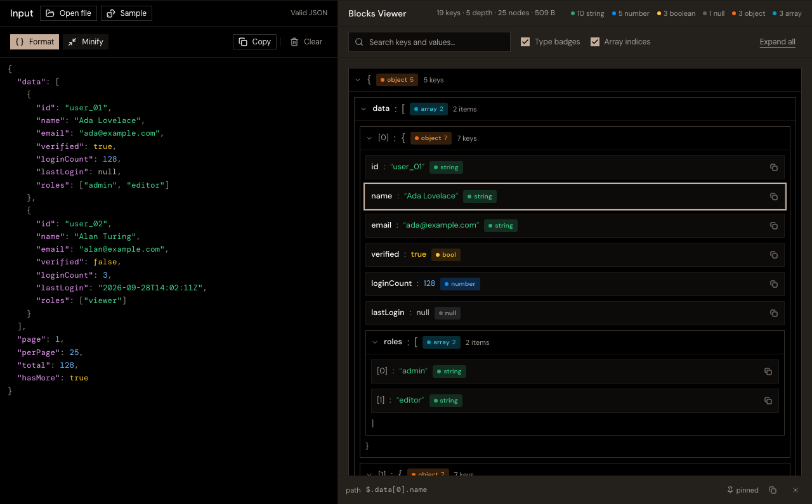
Task: Close the pinned path bar
Action: coord(795,490)
